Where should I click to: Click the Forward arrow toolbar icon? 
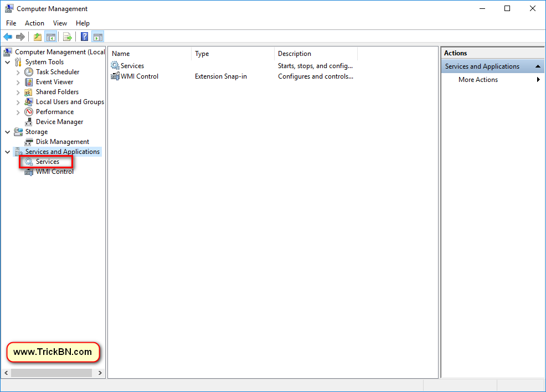click(x=20, y=37)
